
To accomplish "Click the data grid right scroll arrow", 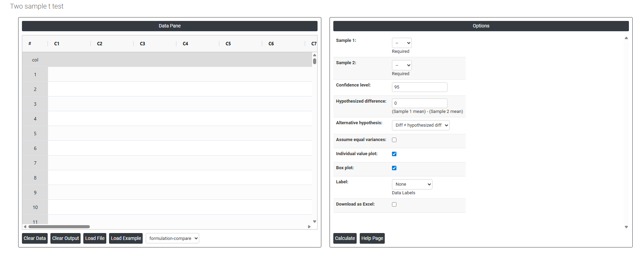I will coord(309,227).
